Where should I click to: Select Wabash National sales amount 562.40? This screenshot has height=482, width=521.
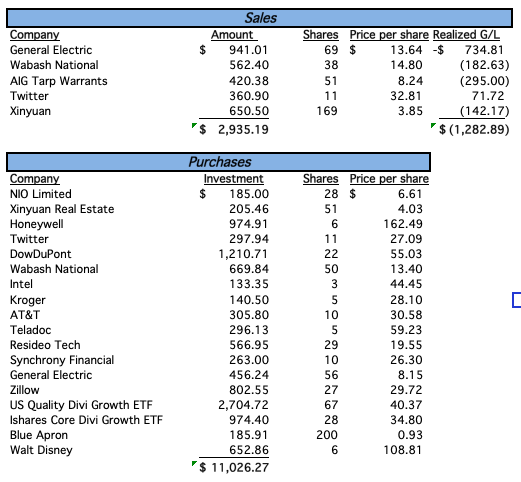pyautogui.click(x=249, y=65)
